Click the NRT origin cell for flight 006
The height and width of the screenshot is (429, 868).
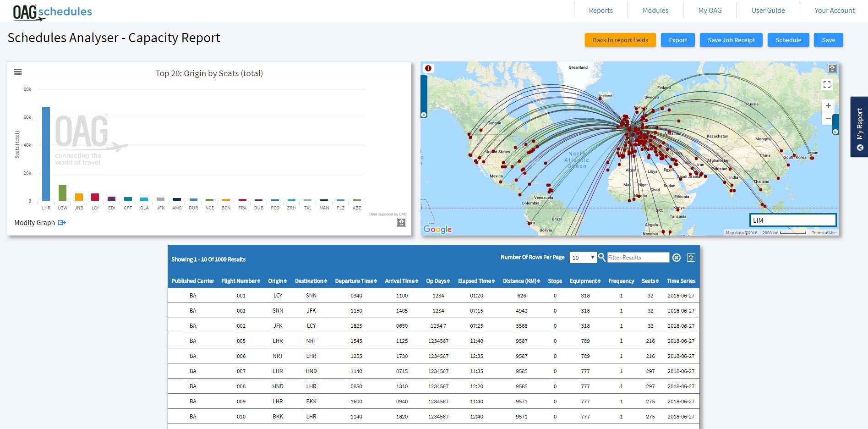278,356
